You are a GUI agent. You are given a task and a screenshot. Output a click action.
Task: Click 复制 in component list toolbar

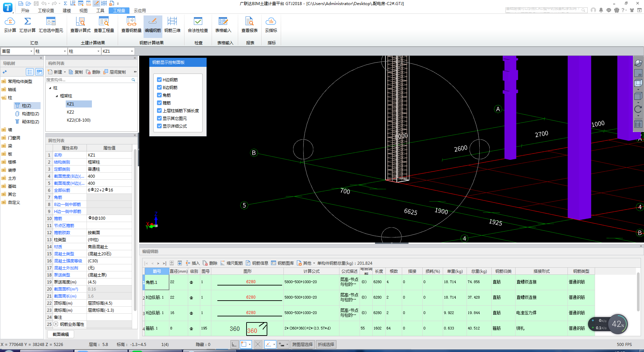click(x=76, y=72)
